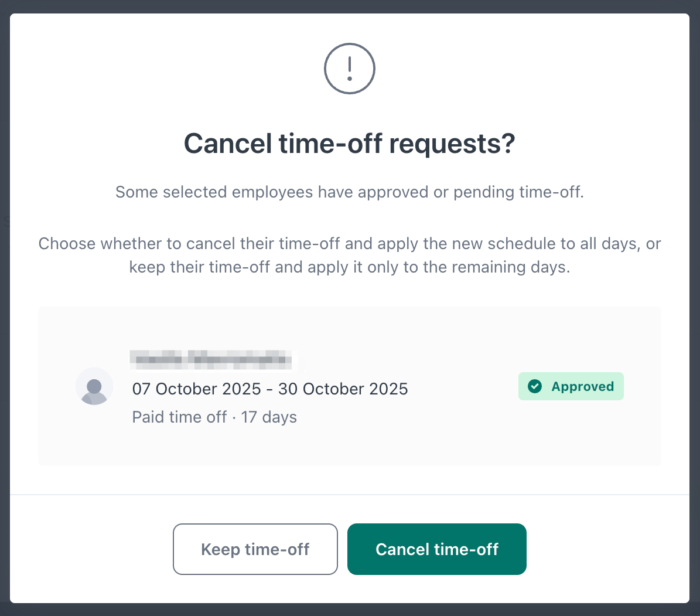Click the "Some selected employees" notice sentence
Screen dimensions: 700x616
(x=350, y=192)
